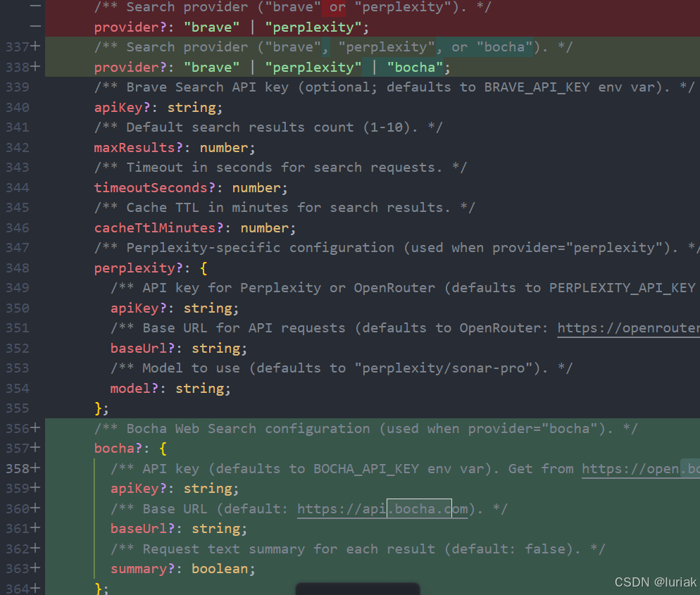Click "Bocha Web Search configuration" comment
The width and height of the screenshot is (700, 595).
click(365, 429)
